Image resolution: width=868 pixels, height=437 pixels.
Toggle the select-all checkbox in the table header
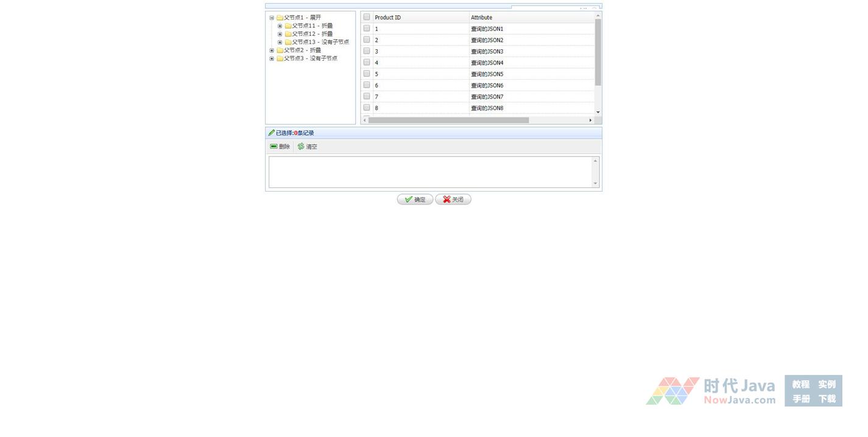pyautogui.click(x=367, y=17)
